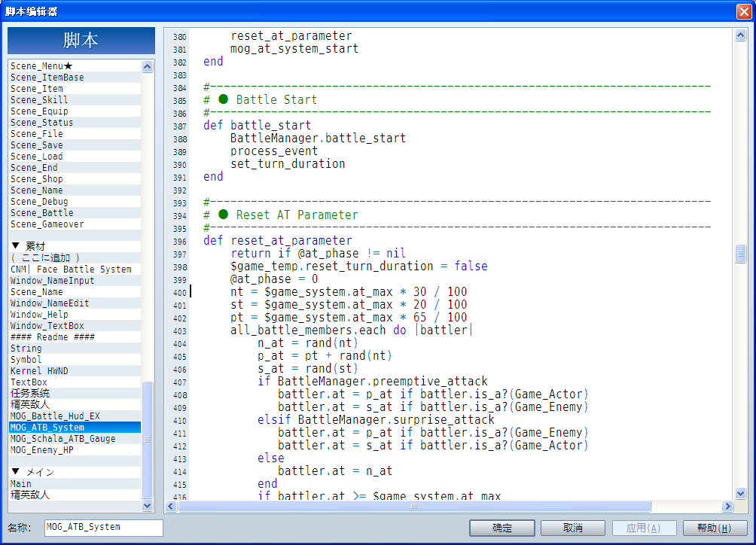Screen dimensions: 756x545
Task: Select the ▼ 素材 section header
Action: pyautogui.click(x=75, y=246)
